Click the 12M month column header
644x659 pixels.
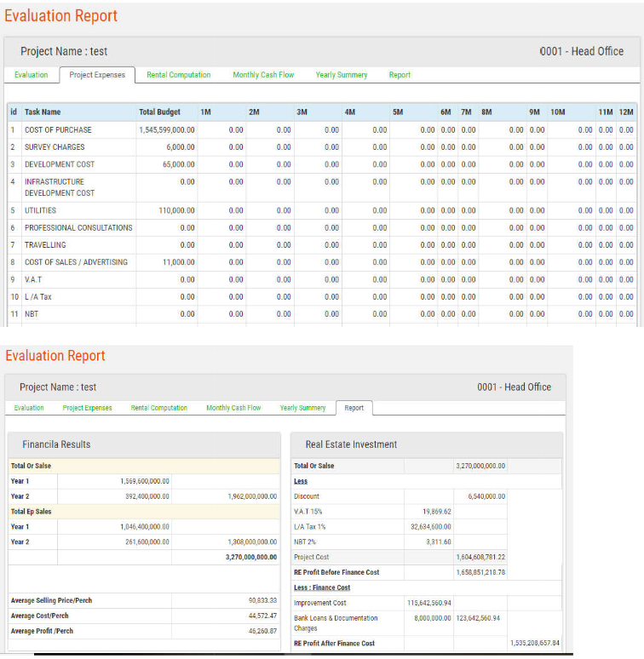pos(626,112)
